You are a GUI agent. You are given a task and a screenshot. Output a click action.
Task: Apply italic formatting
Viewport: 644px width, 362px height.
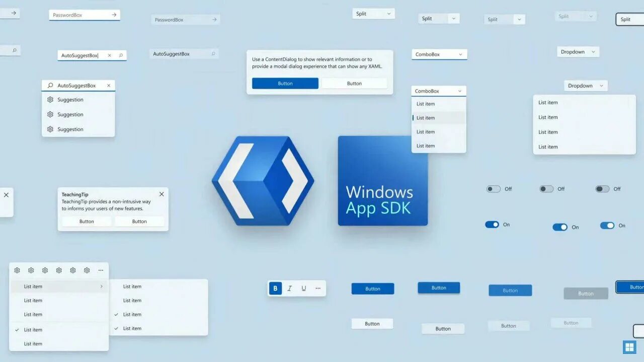[289, 288]
